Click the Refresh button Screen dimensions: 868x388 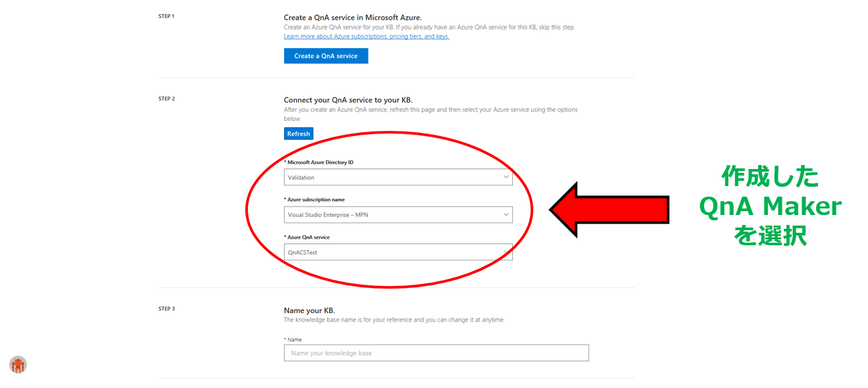(x=299, y=133)
